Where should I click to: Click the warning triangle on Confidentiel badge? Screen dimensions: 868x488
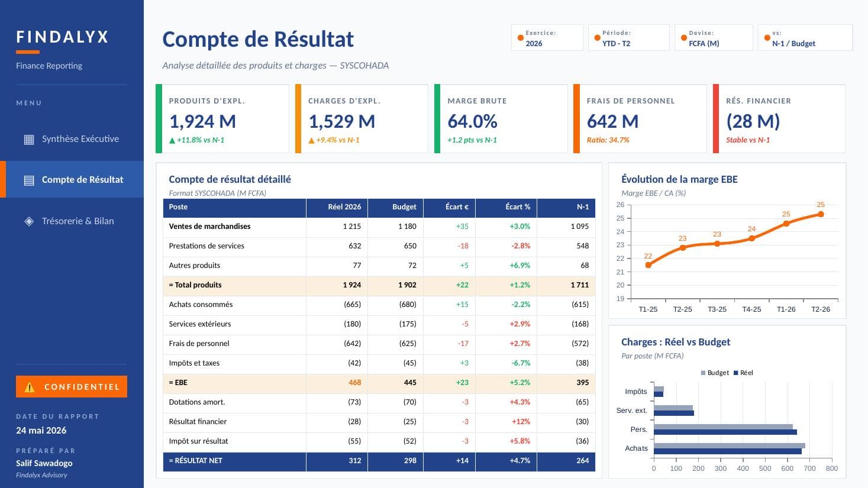(x=30, y=387)
